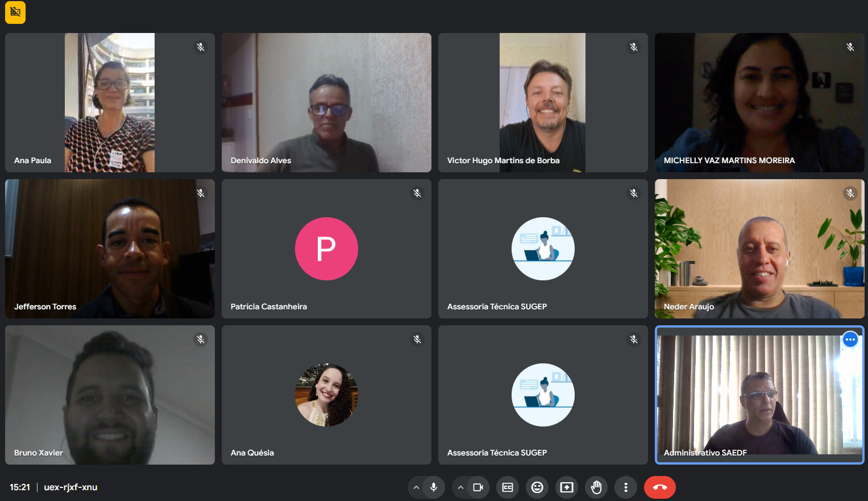Click the name label Bruno Xavier

pyautogui.click(x=39, y=453)
